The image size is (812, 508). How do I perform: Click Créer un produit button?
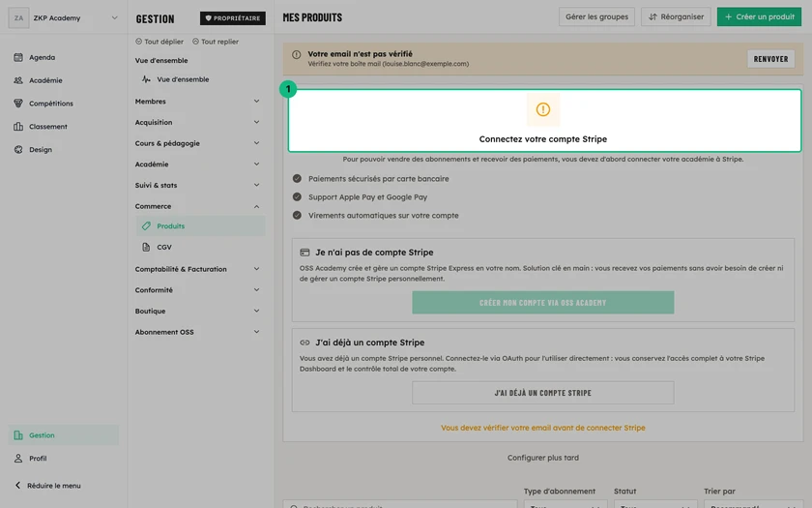(759, 17)
